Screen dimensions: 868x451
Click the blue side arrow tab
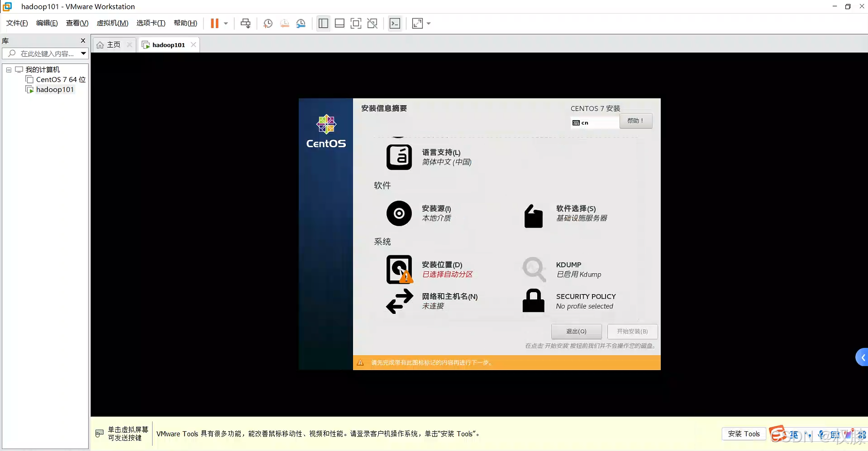click(x=862, y=358)
